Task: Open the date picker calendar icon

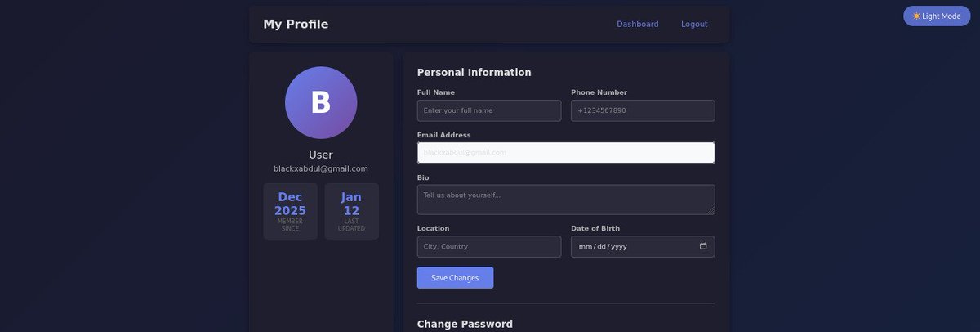Action: coord(703,246)
